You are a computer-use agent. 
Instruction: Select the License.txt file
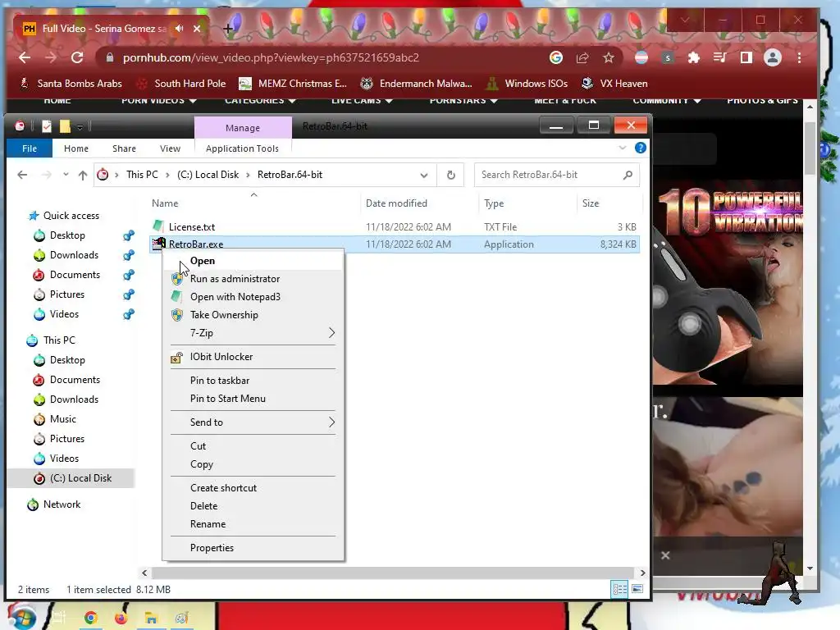(192, 227)
